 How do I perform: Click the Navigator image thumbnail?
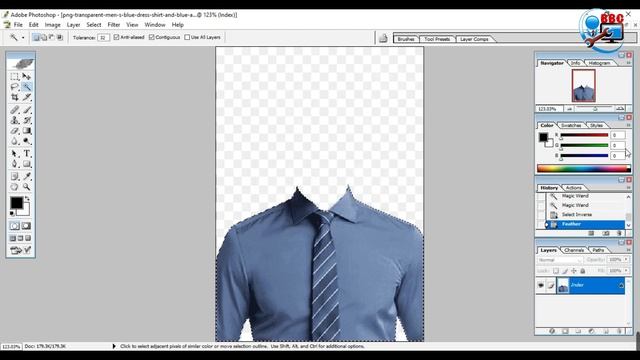pos(583,86)
